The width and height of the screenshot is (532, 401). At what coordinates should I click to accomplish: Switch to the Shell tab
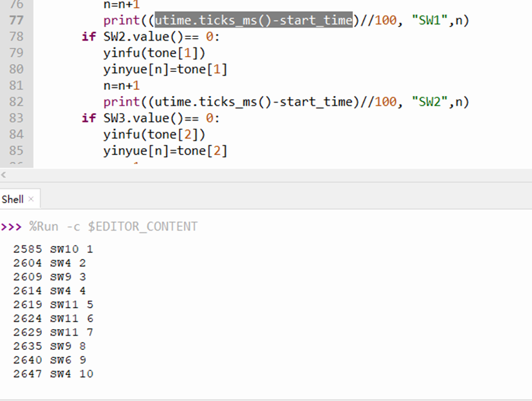[12, 199]
